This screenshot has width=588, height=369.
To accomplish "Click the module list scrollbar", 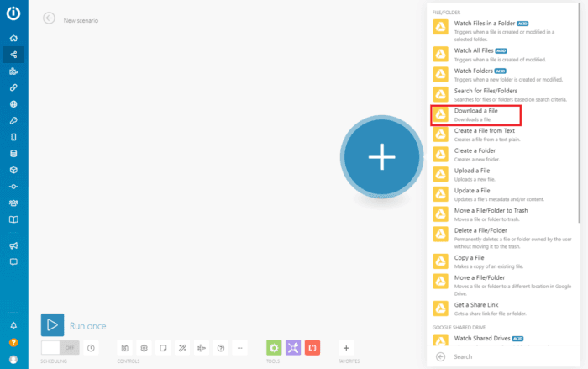I will (579, 113).
